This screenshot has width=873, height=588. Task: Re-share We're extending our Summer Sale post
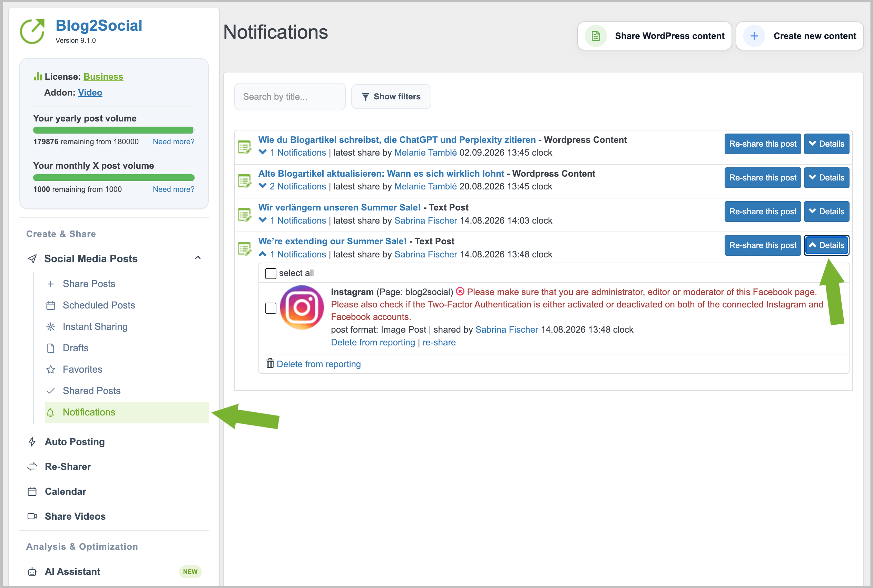click(x=762, y=245)
